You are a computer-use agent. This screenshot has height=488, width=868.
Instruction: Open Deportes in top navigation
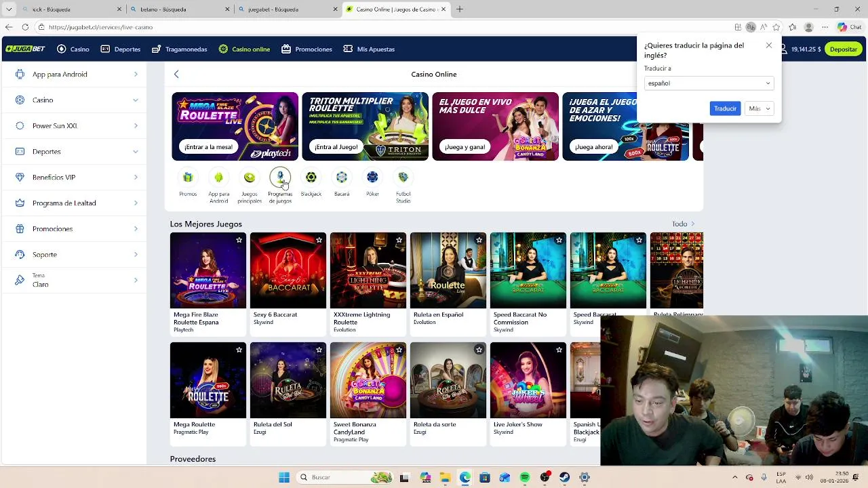[121, 49]
